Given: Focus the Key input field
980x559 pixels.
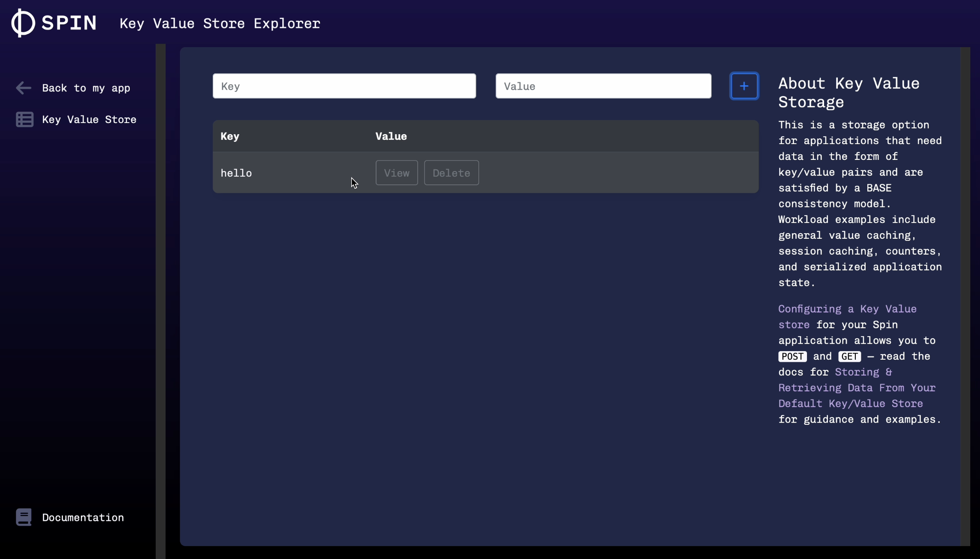Looking at the screenshot, I should tap(344, 86).
